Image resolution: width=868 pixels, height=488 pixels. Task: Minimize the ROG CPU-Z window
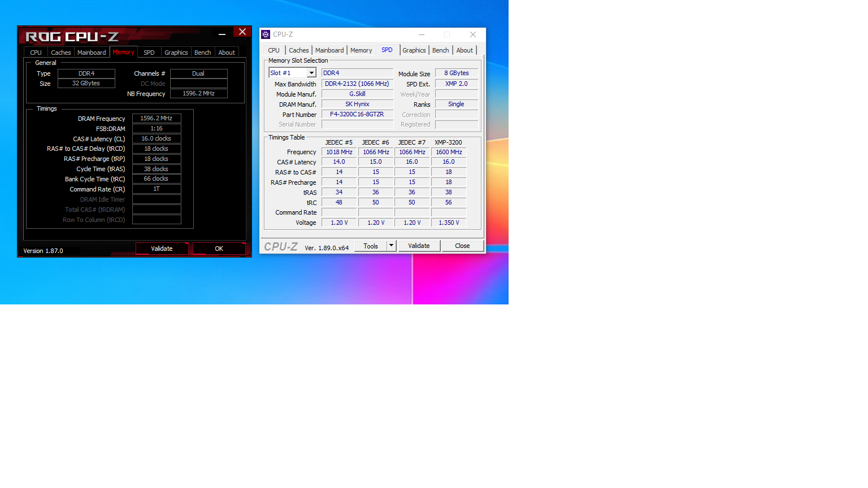(x=222, y=34)
